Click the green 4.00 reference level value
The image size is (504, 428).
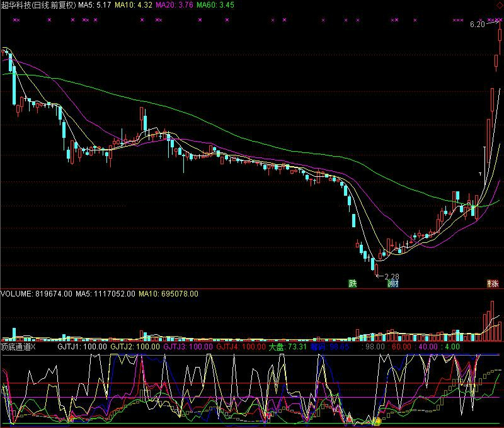click(451, 347)
